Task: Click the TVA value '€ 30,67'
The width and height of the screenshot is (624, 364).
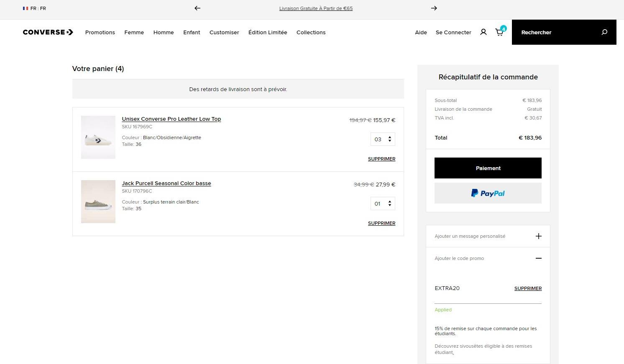Action: [x=533, y=118]
